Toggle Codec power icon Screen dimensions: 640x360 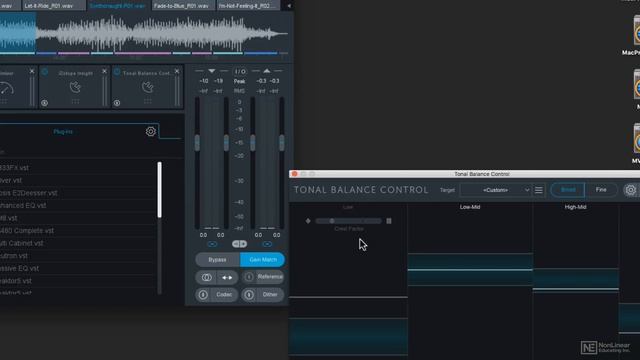[x=203, y=295]
